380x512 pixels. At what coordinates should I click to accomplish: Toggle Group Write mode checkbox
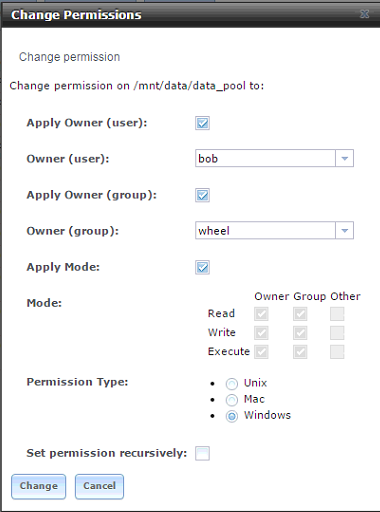click(300, 333)
